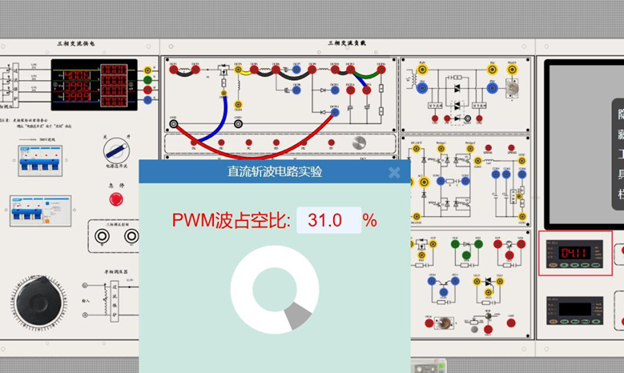Toggle the 电源总开关 rotary power switch

[116, 151]
